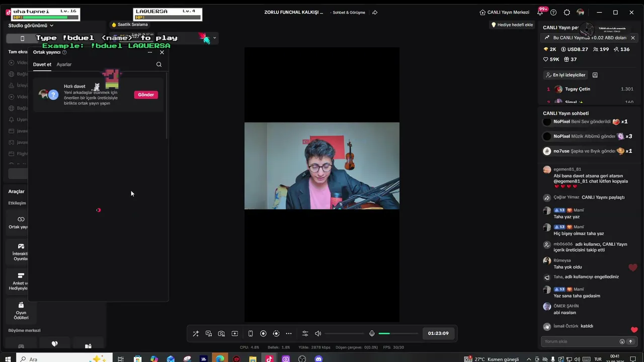Mute the speaker volume icon
The image size is (644, 362).
click(318, 333)
